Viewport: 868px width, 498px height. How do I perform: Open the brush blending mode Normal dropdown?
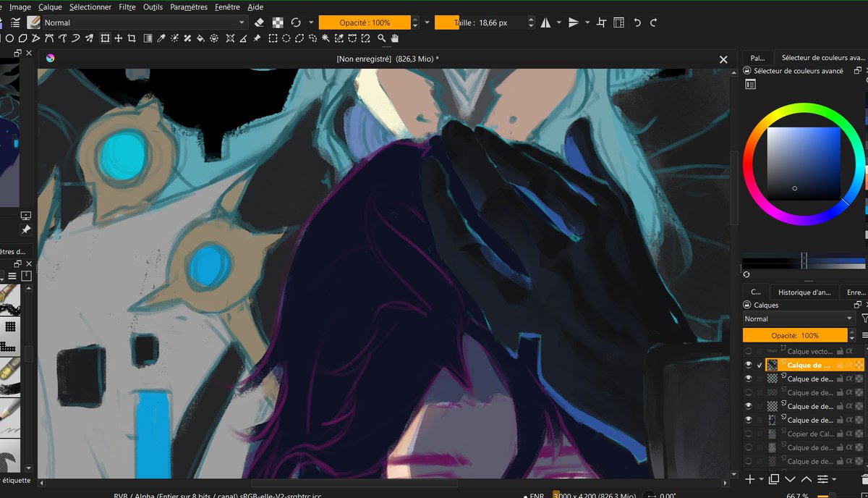click(145, 22)
